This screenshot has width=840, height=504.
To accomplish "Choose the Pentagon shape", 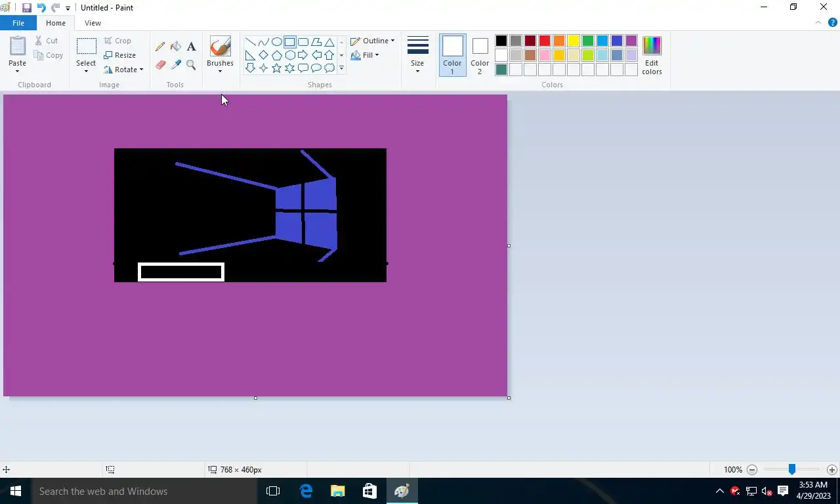I will coord(276,55).
